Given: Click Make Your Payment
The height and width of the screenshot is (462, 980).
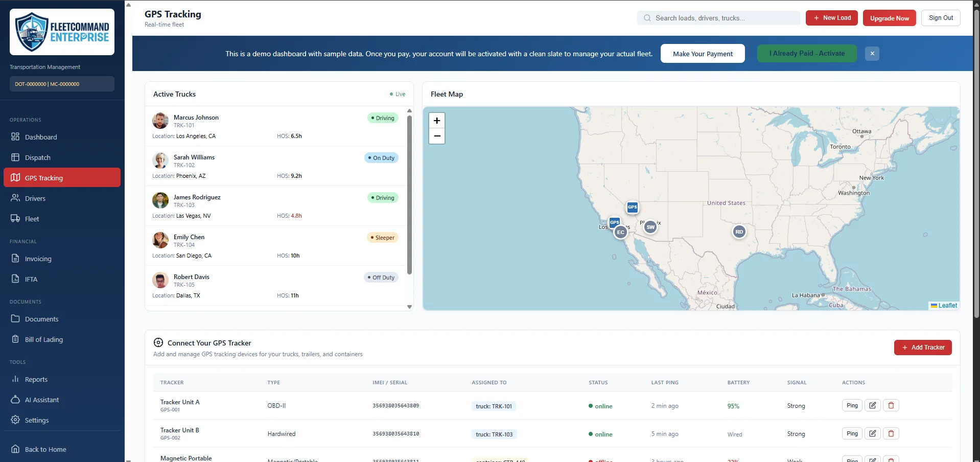Looking at the screenshot, I should click(x=703, y=54).
